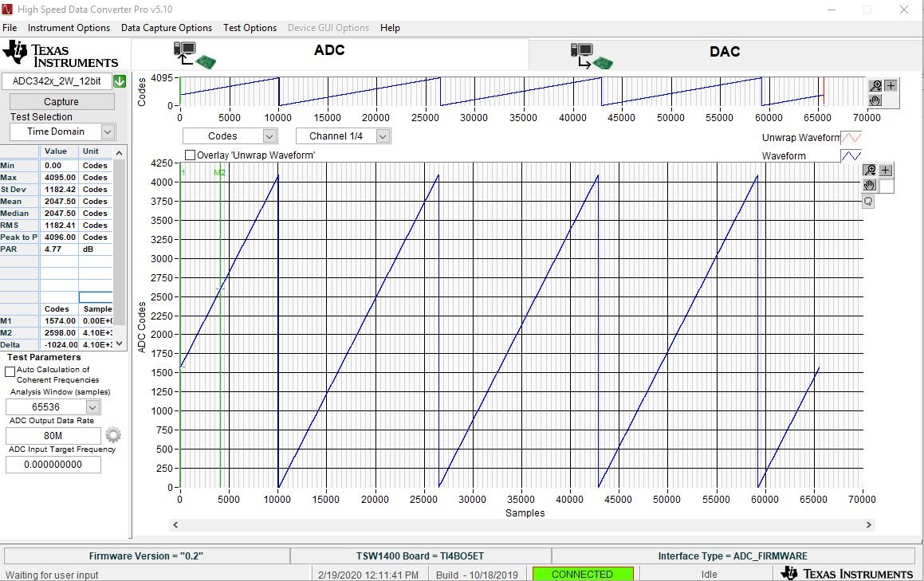This screenshot has width=924, height=581.
Task: Open the Analysis Window 65536 samples dropdown
Action: point(92,407)
